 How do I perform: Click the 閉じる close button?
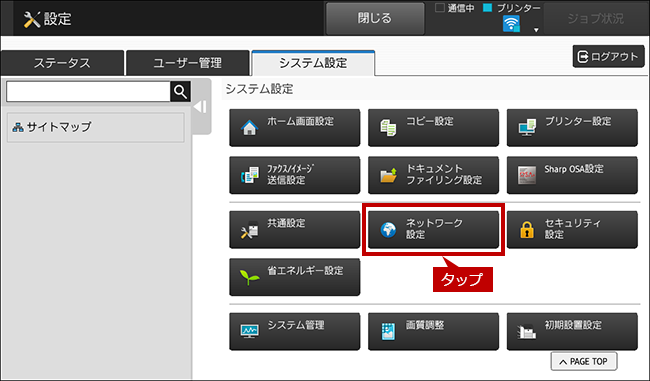pyautogui.click(x=375, y=18)
